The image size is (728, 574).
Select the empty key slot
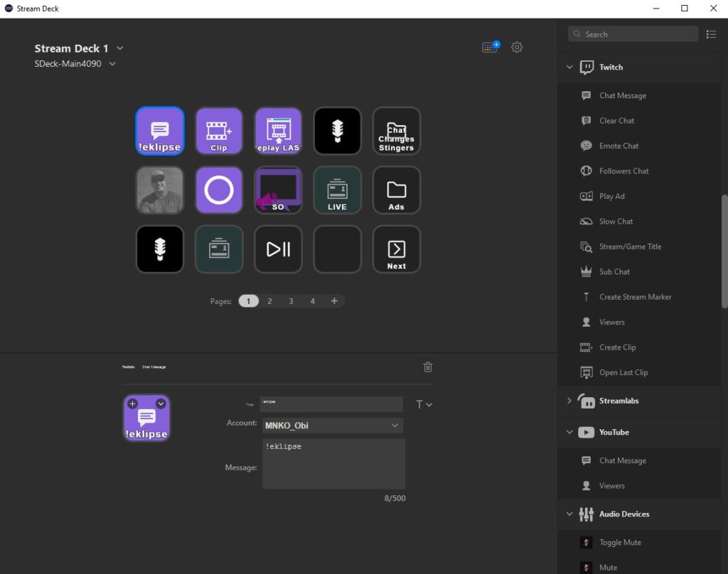(x=337, y=249)
